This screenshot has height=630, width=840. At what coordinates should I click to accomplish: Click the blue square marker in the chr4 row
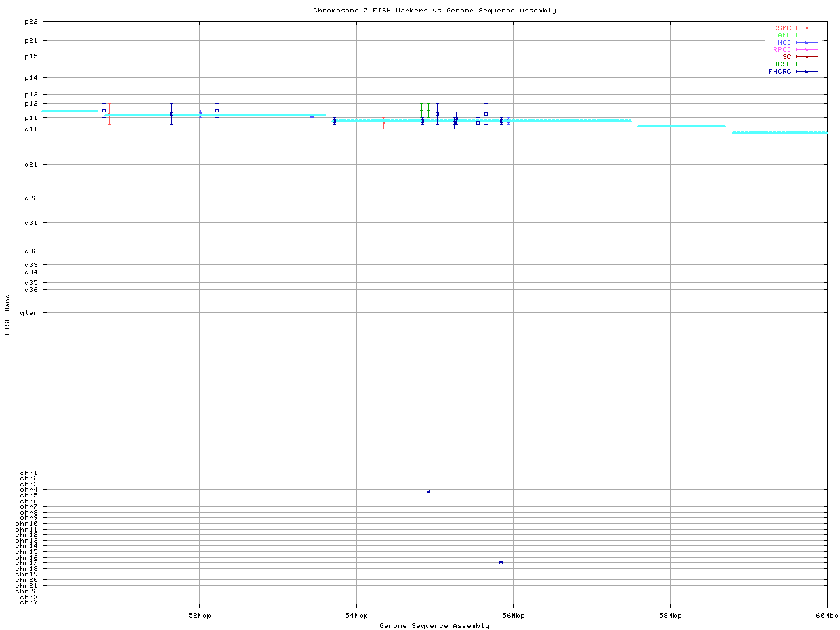pyautogui.click(x=428, y=491)
